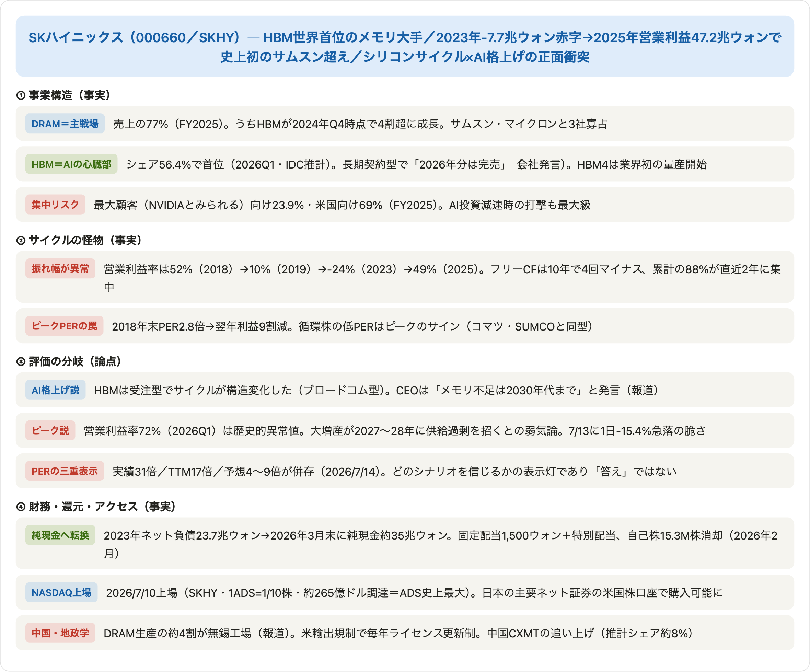
Task: Click the 集中リスク tag
Action: (55, 205)
